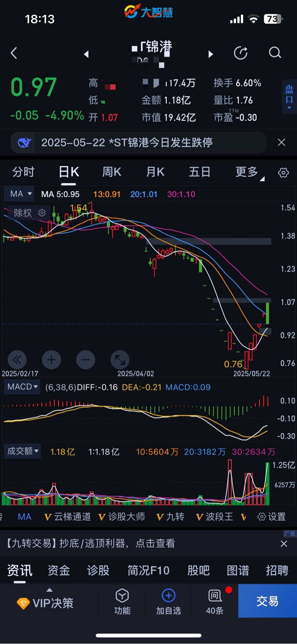Open indicator 设置 at row end

(272, 517)
